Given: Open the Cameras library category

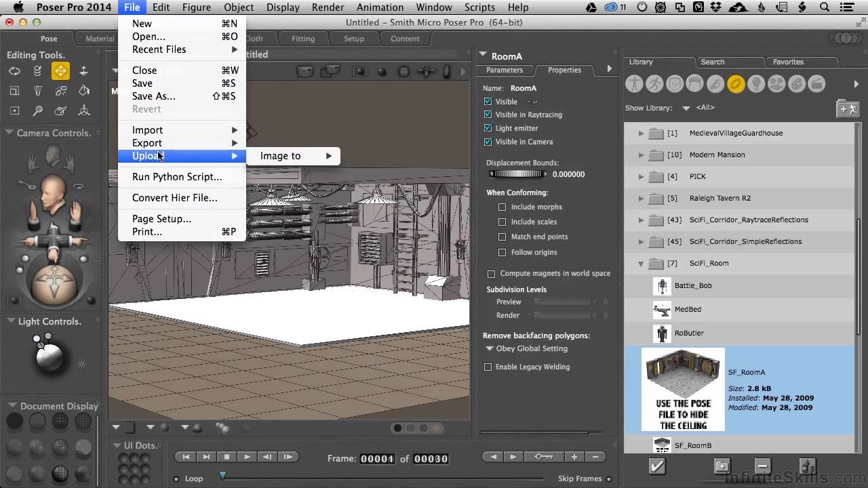Looking at the screenshot, I should pyautogui.click(x=776, y=84).
